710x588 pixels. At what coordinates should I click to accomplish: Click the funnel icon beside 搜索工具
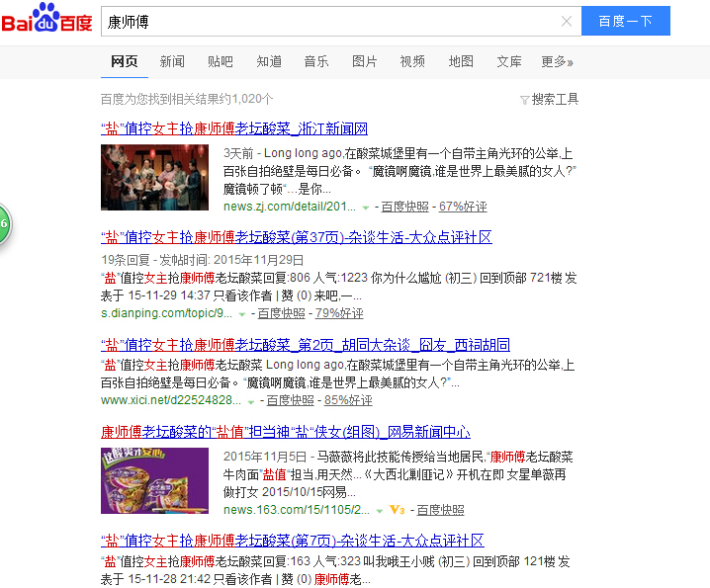[x=524, y=100]
